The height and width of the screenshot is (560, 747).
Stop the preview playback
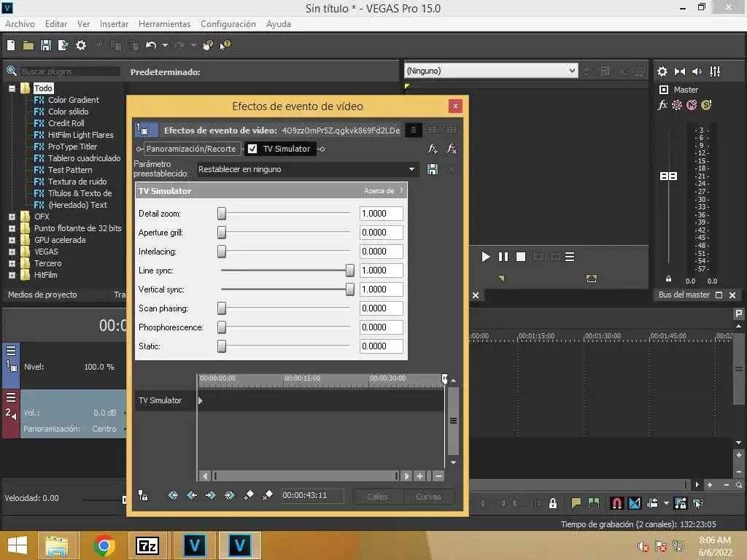click(521, 257)
